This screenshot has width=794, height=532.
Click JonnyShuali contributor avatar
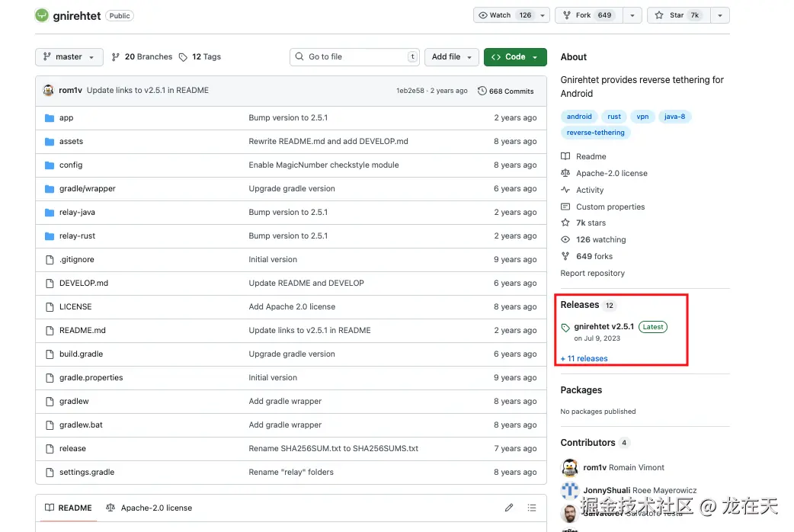(x=570, y=490)
